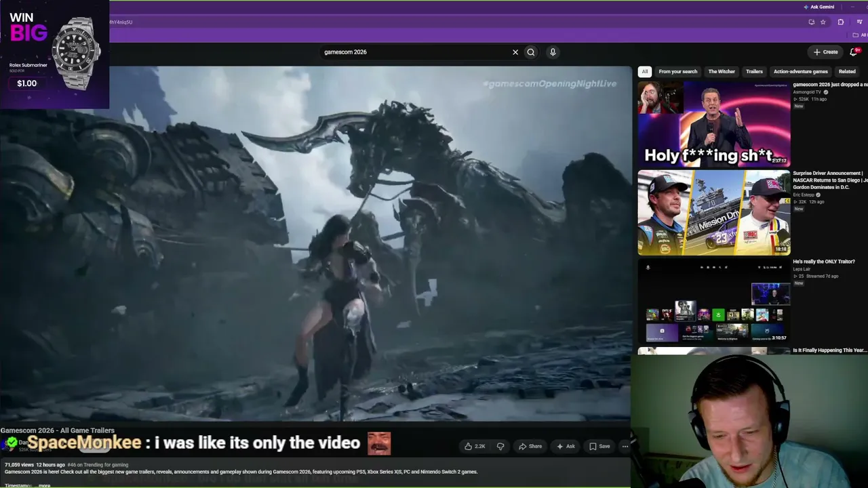Click the '71,059 views' text

(x=18, y=465)
